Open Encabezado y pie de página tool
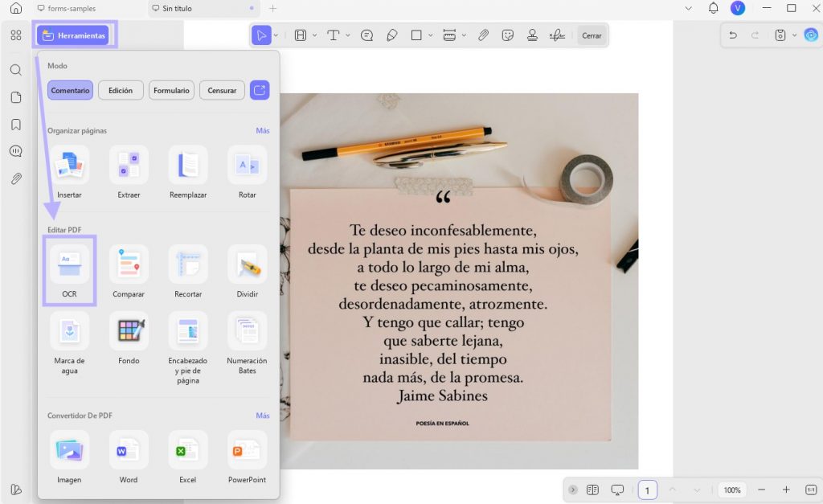The height and width of the screenshot is (504, 823). pos(188,347)
